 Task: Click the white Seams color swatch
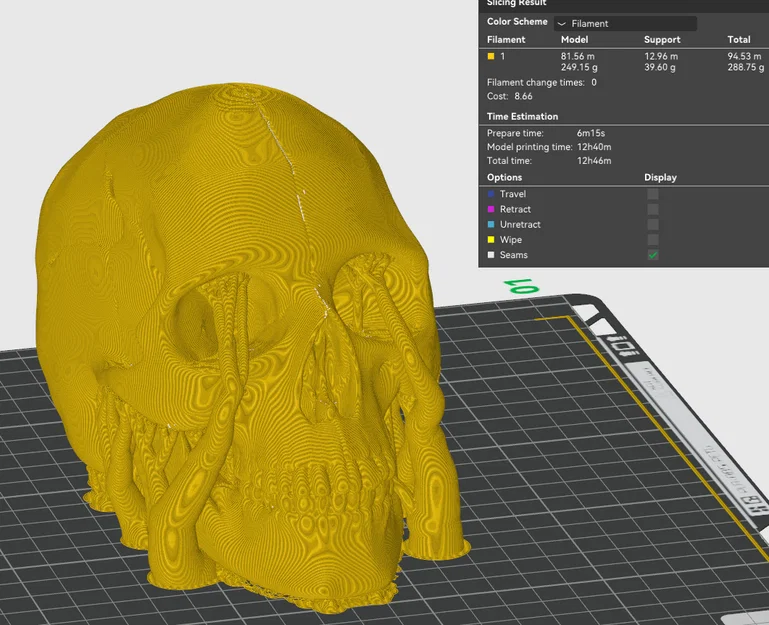tap(491, 255)
